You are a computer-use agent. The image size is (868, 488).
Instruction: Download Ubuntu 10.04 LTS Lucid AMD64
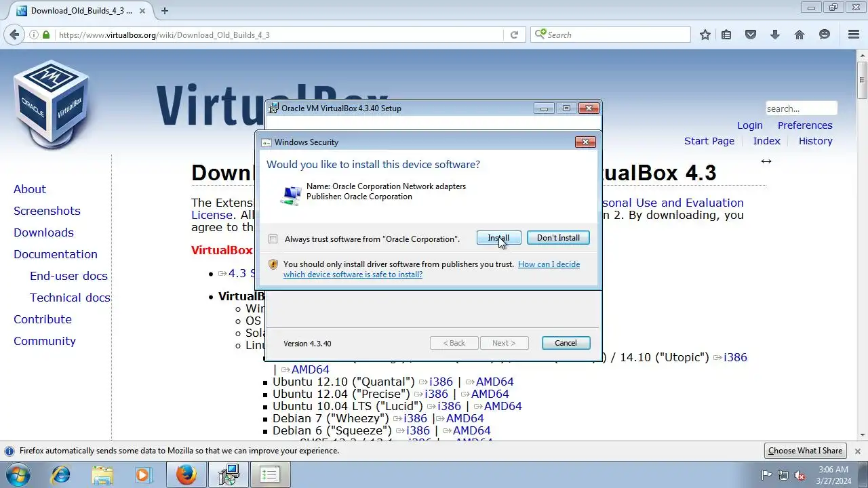(498, 406)
